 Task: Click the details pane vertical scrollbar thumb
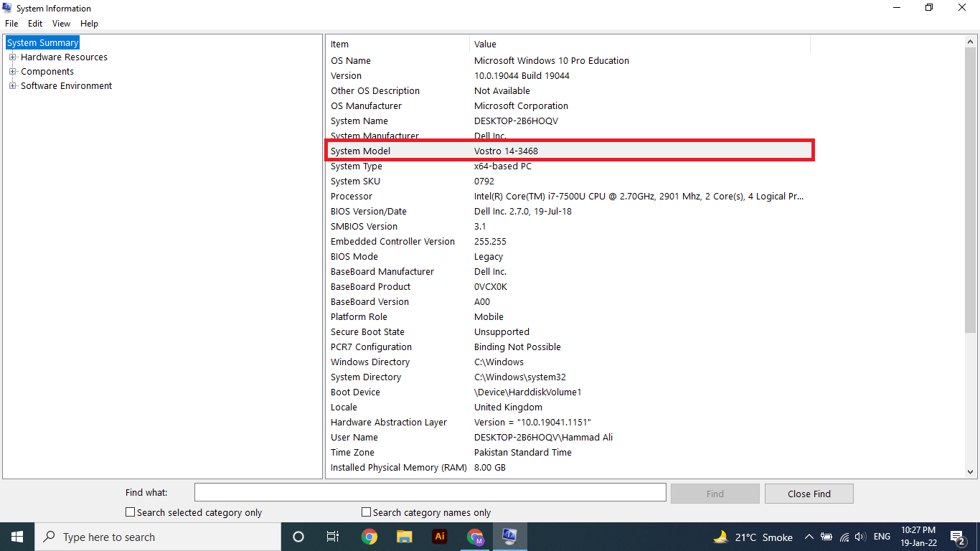point(970,189)
